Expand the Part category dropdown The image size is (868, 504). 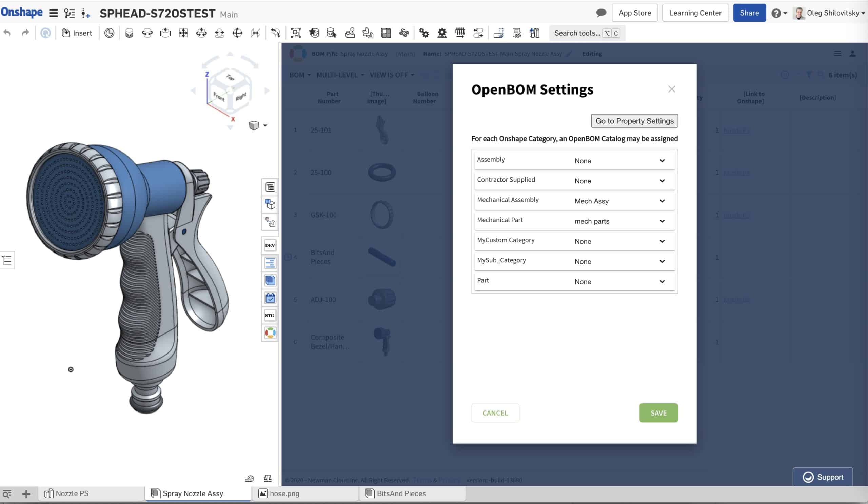(662, 281)
